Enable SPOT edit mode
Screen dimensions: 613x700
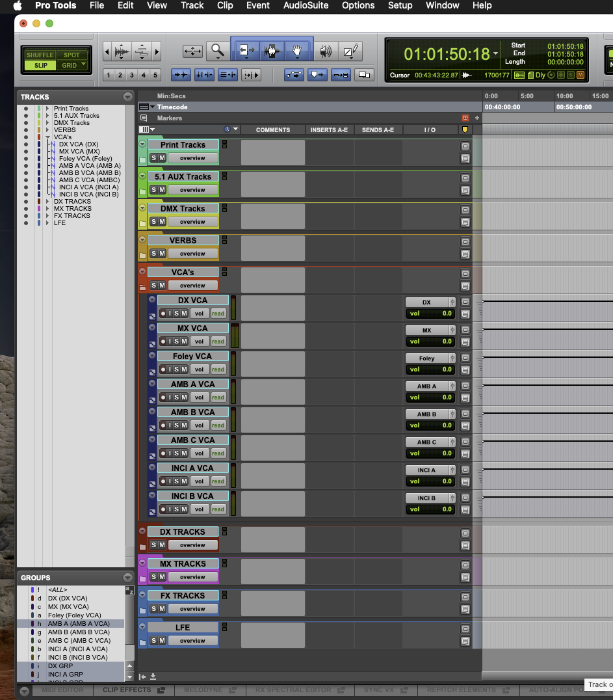click(x=72, y=55)
